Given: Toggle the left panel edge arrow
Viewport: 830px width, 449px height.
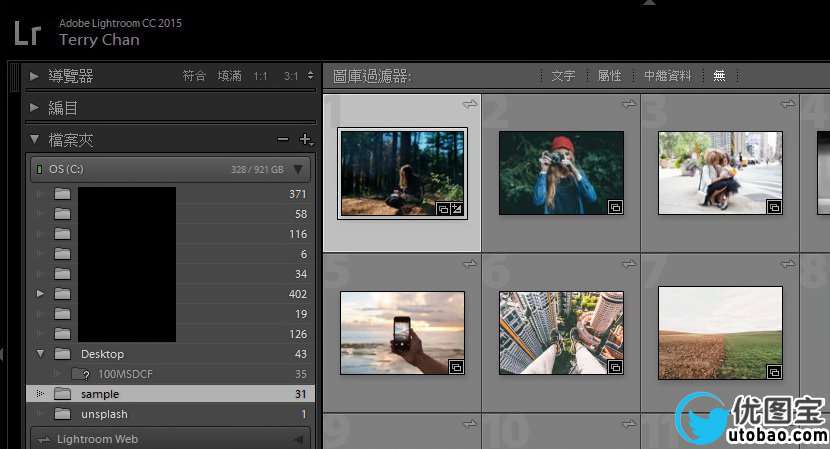Looking at the screenshot, I should click(2, 354).
